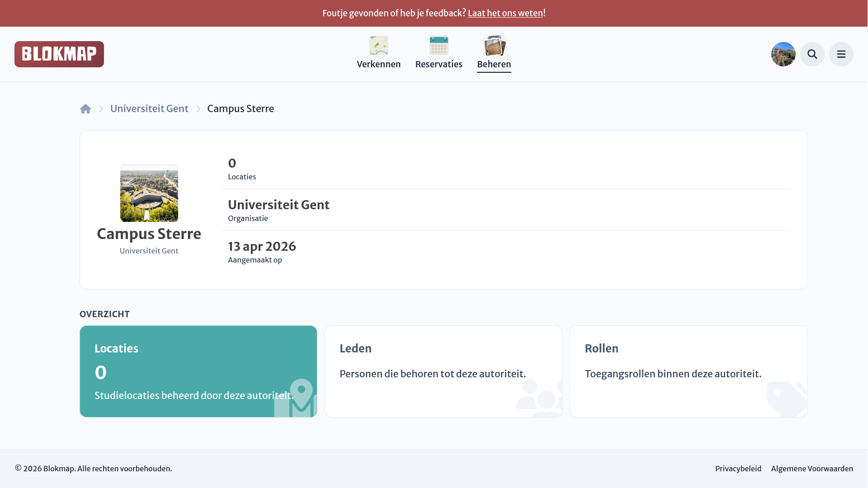Click the Campus Sterre heading
The width and height of the screenshot is (868, 488).
coord(149,234)
